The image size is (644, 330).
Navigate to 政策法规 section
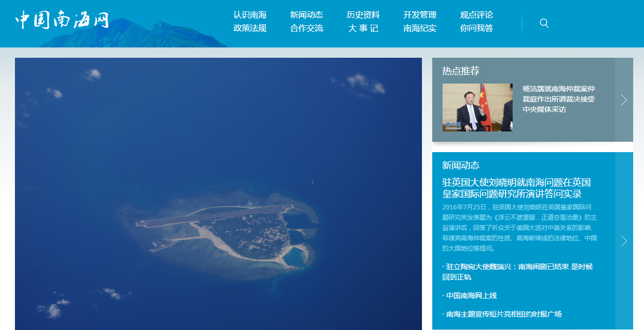[x=250, y=28]
